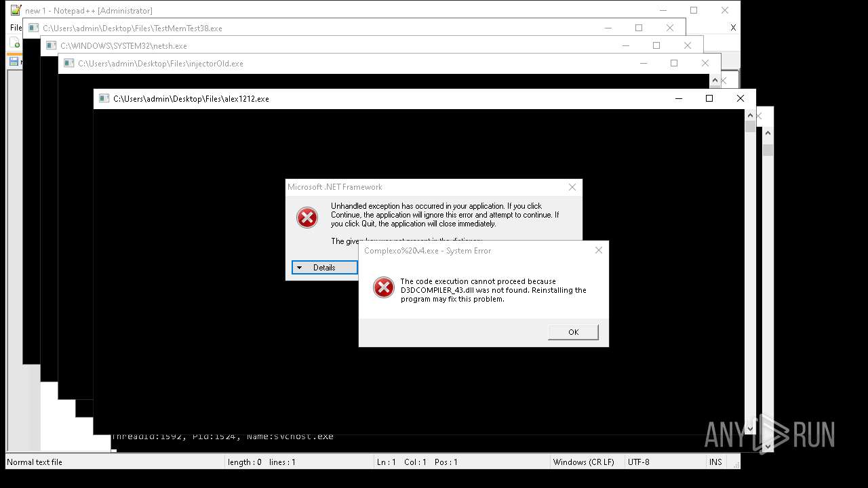868x488 pixels.
Task: Maximize the injectorOld.exe window
Action: tap(674, 63)
